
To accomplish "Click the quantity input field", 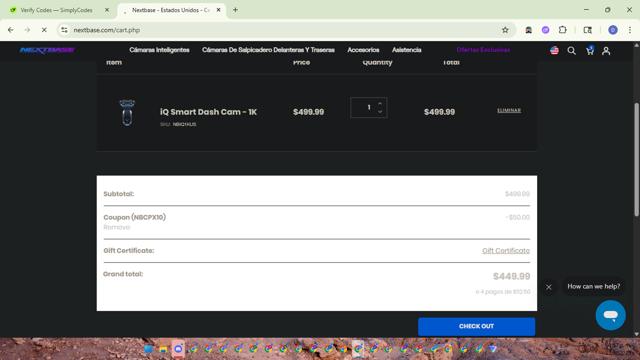I will click(369, 108).
